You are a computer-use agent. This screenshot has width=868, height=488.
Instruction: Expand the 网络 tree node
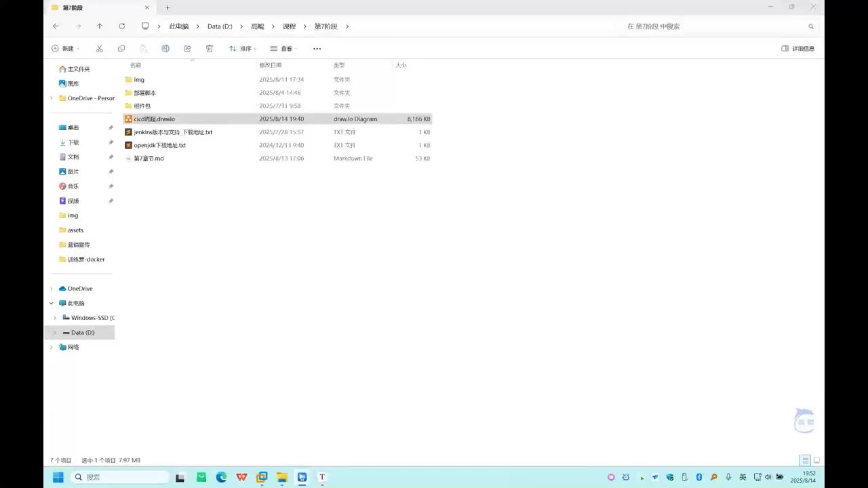click(x=52, y=347)
